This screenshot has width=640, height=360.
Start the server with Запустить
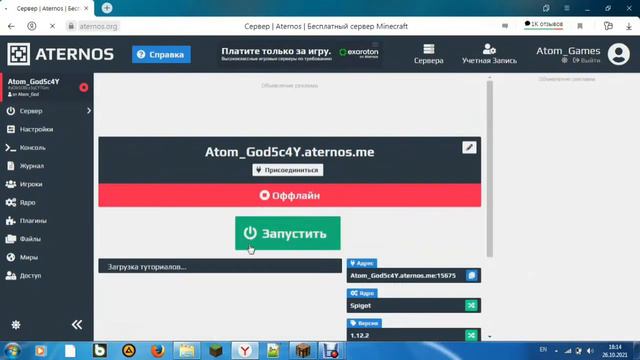(x=288, y=233)
